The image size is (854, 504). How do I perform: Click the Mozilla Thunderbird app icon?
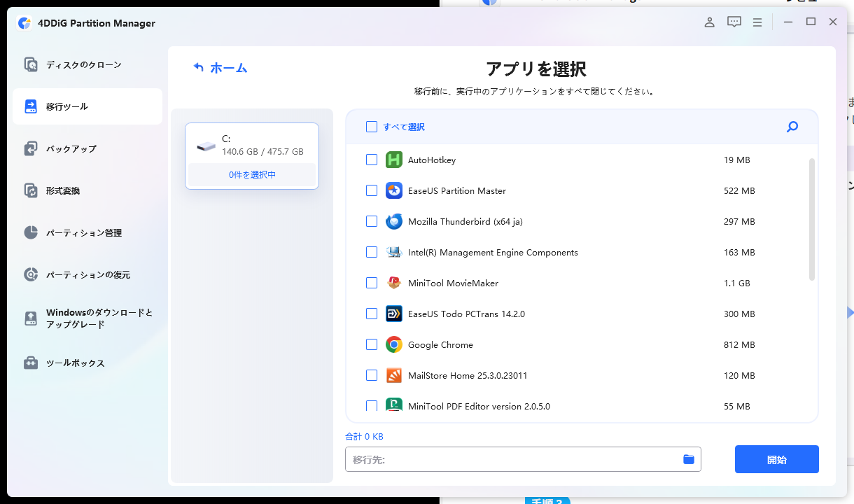click(393, 221)
